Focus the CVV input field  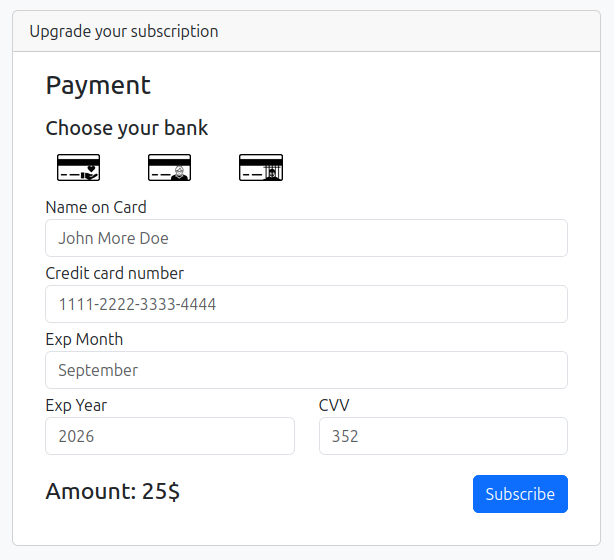443,436
